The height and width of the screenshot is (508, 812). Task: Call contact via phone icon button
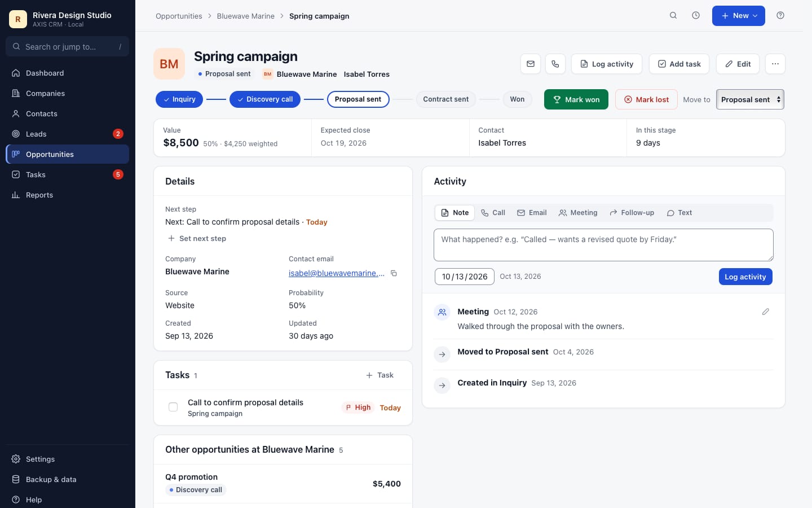pyautogui.click(x=555, y=64)
